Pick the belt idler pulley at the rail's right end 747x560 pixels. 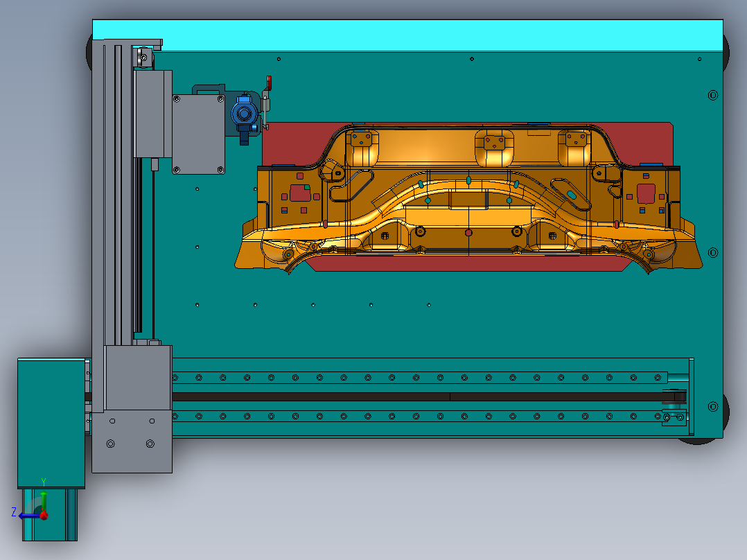(x=674, y=396)
